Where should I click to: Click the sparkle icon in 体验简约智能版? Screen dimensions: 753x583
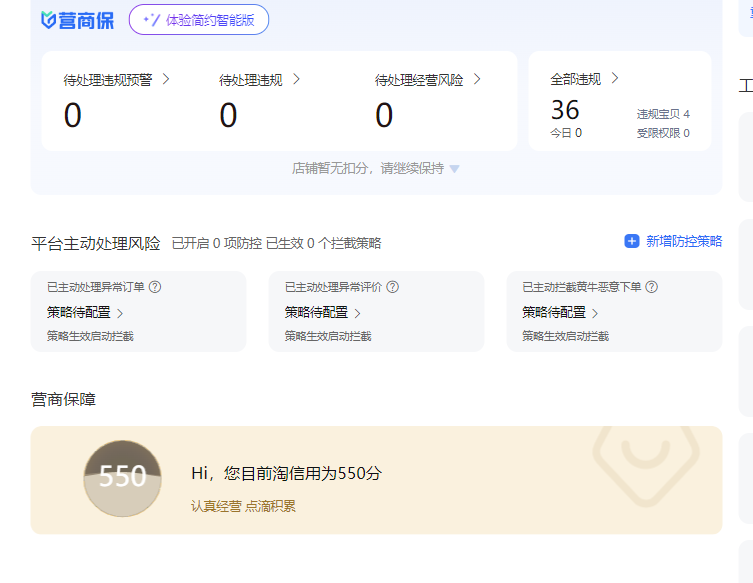pos(152,19)
